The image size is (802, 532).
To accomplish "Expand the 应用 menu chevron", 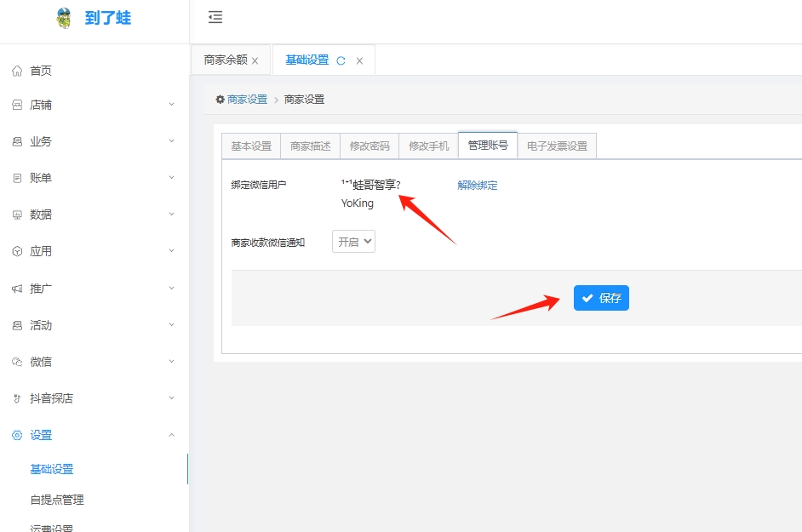I will 172,250.
